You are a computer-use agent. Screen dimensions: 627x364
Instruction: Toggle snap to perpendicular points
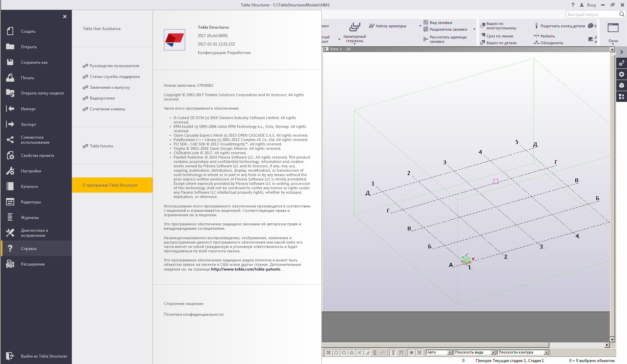pyautogui.click(x=367, y=353)
